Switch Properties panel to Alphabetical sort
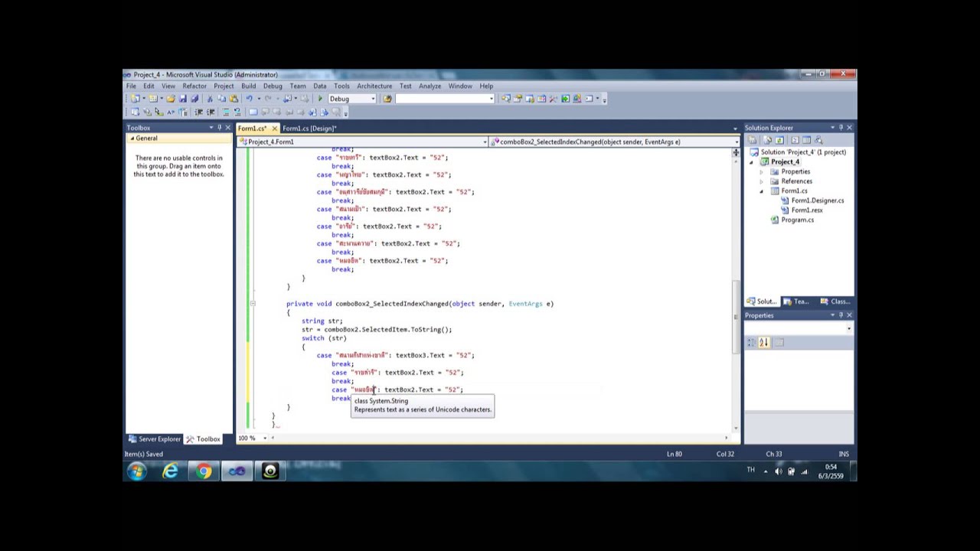Viewport: 980px width, 551px height. pyautogui.click(x=763, y=342)
